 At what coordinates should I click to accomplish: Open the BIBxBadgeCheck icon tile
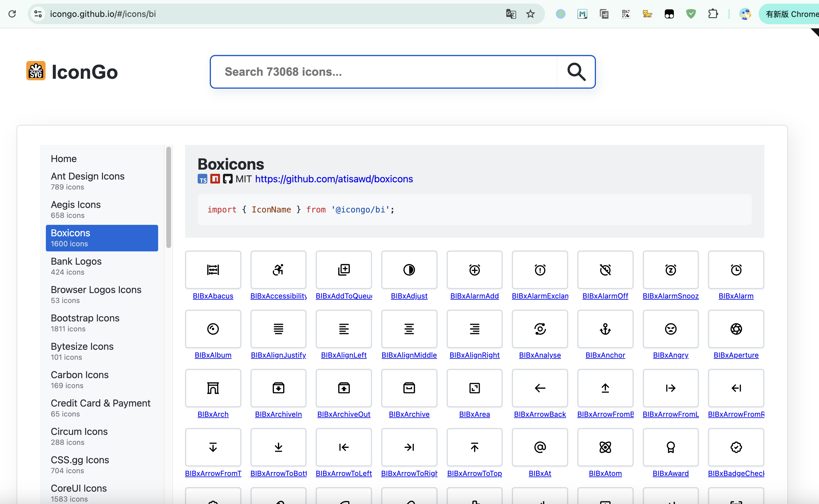pos(736,447)
